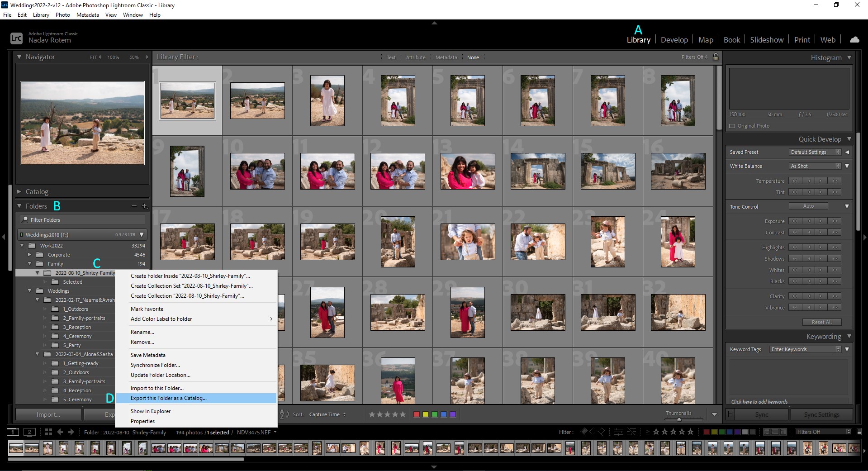The width and height of the screenshot is (868, 471).
Task: Open second window display 2
Action: (x=30, y=432)
